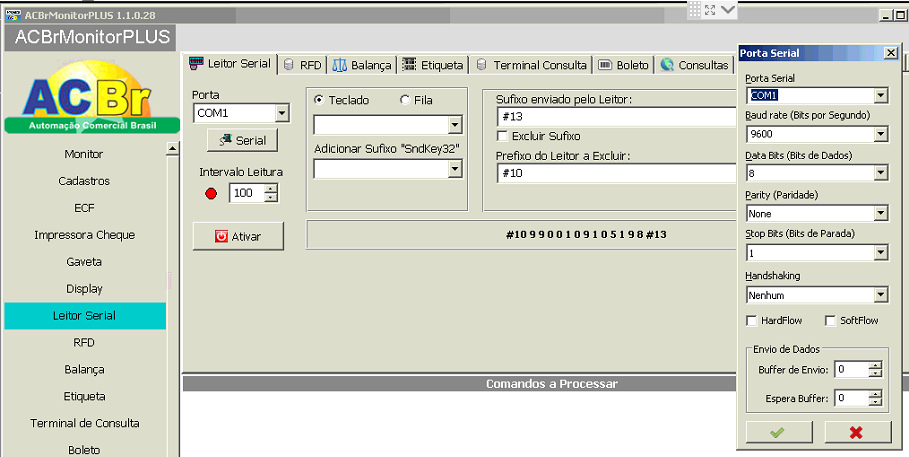Click the red reading status indicator
This screenshot has width=909, height=457.
tap(211, 194)
